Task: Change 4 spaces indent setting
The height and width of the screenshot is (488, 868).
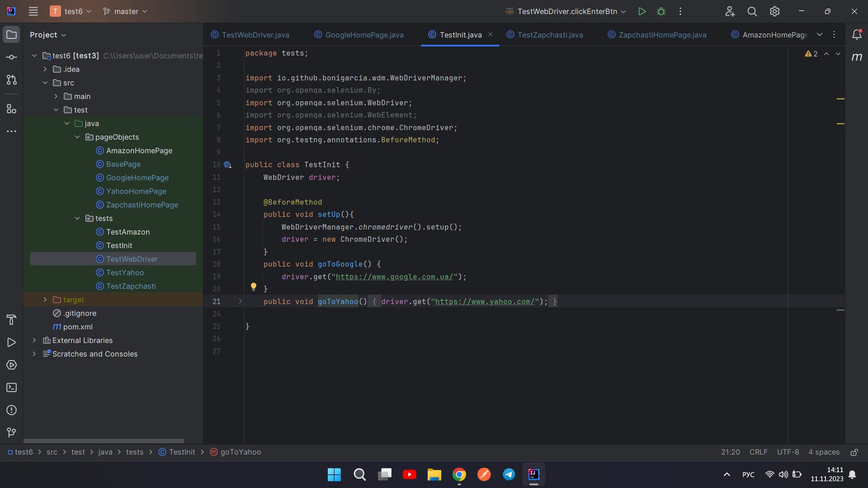Action: 824,452
